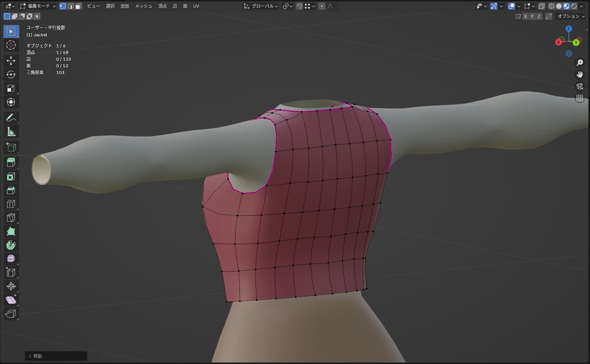Image resolution: width=590 pixels, height=364 pixels.
Task: Select the Smooth vertices tool
Action: coord(11,258)
